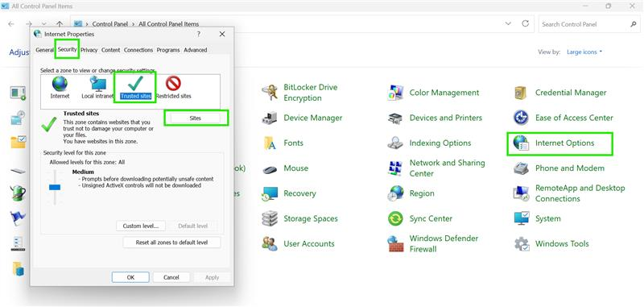Image resolution: width=644 pixels, height=307 pixels.
Task: Open the Device Manager icon
Action: pyautogui.click(x=270, y=118)
